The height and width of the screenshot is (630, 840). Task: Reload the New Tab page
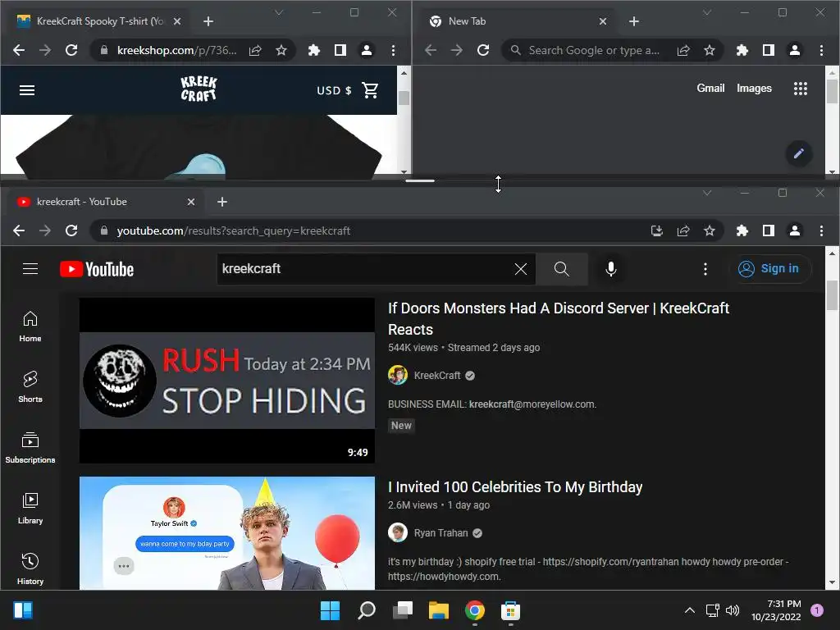point(483,50)
